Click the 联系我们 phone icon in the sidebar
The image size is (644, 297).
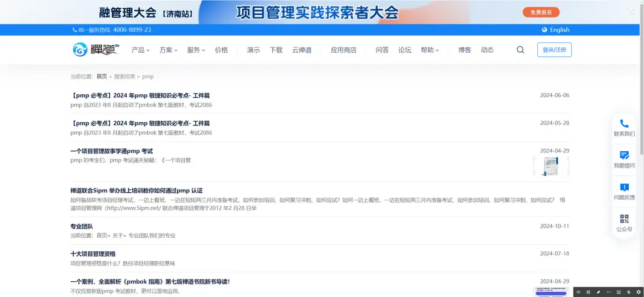coord(624,124)
